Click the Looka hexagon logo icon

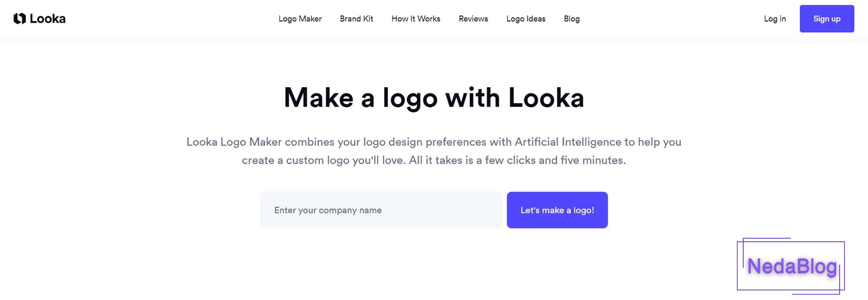20,19
